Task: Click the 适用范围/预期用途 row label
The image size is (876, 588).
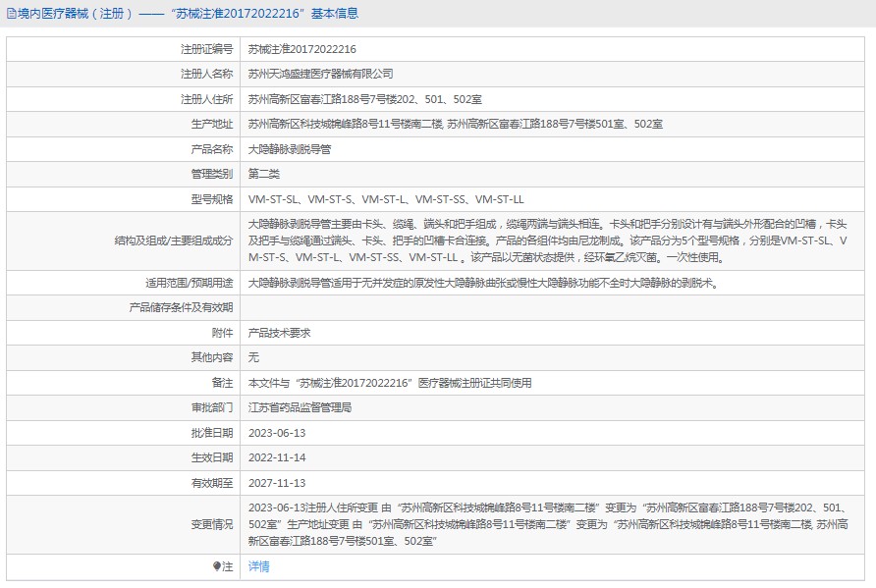Action: [190, 283]
